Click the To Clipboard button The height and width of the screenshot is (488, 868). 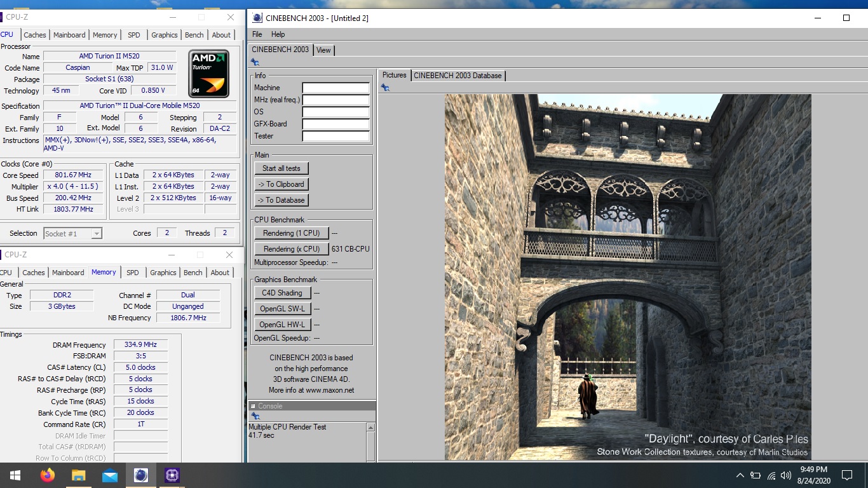[281, 184]
